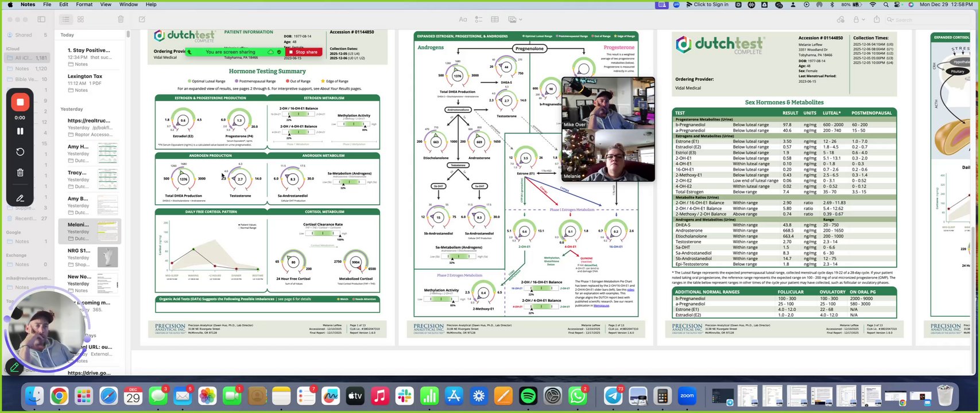Open Photos from the Dock

point(207,396)
